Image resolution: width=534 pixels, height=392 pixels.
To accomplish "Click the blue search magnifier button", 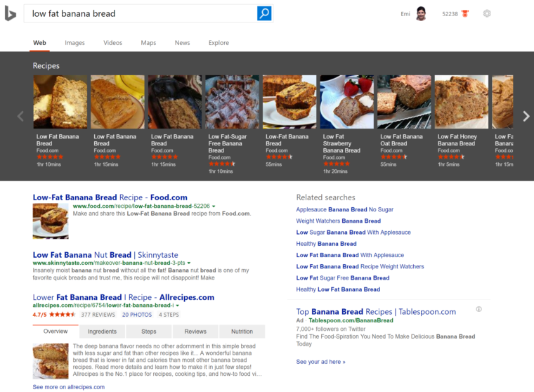I will (x=264, y=13).
